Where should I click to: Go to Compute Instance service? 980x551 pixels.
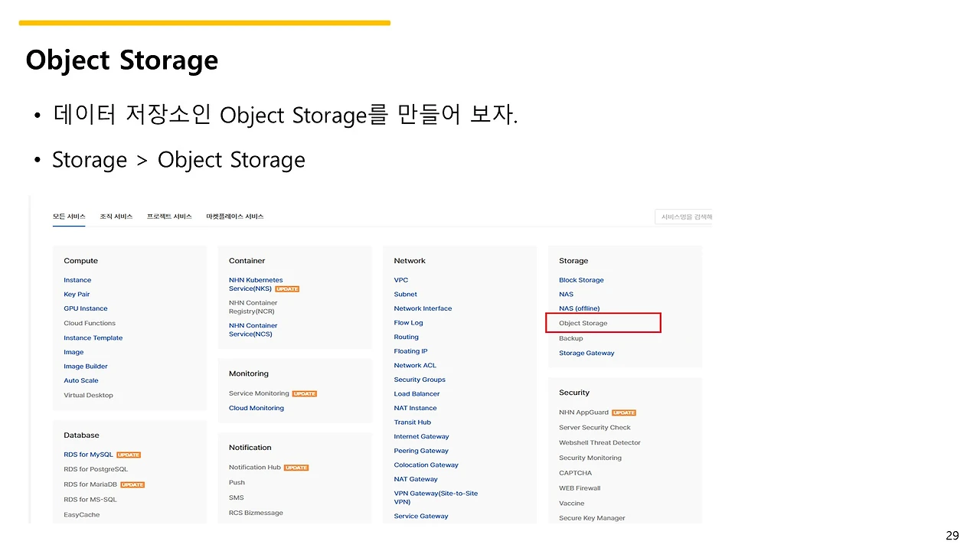(x=77, y=280)
